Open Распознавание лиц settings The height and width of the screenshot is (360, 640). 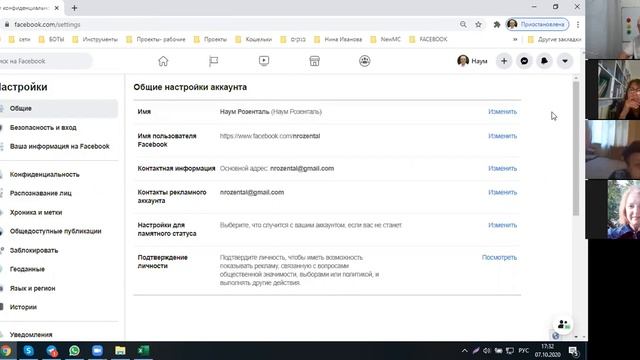[x=40, y=193]
